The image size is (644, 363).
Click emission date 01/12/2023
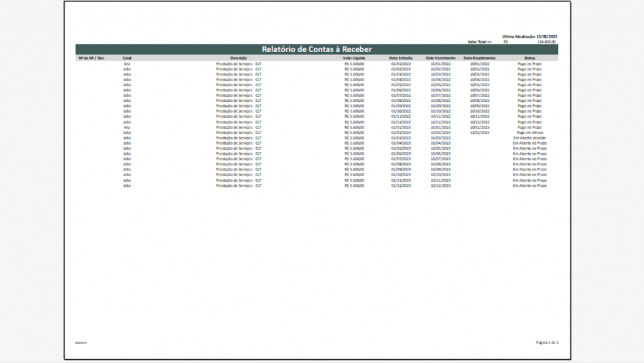pos(401,186)
